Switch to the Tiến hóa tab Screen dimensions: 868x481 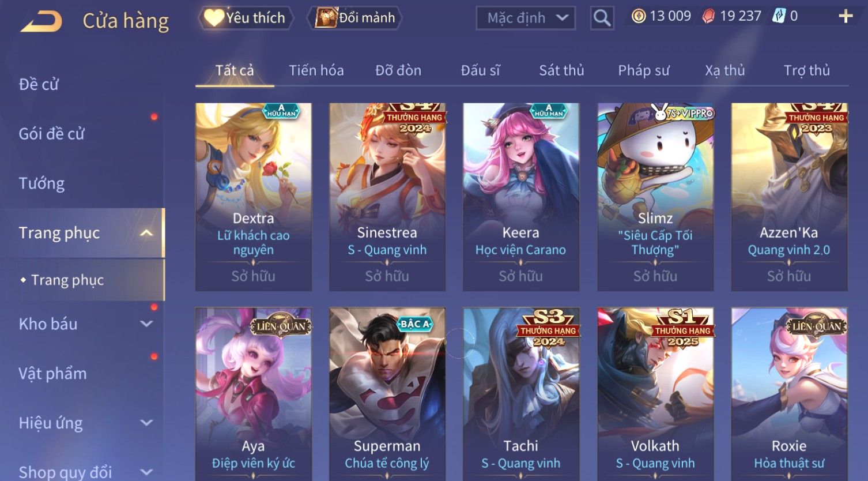tap(316, 70)
